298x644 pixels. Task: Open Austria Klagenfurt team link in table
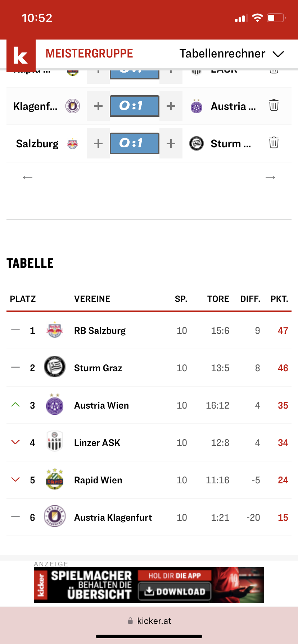pyautogui.click(x=113, y=517)
